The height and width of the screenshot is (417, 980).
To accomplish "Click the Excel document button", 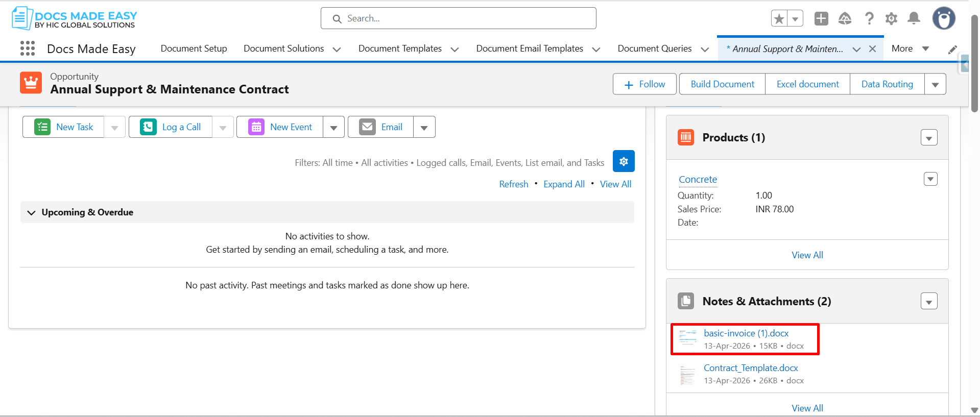I will coord(807,84).
